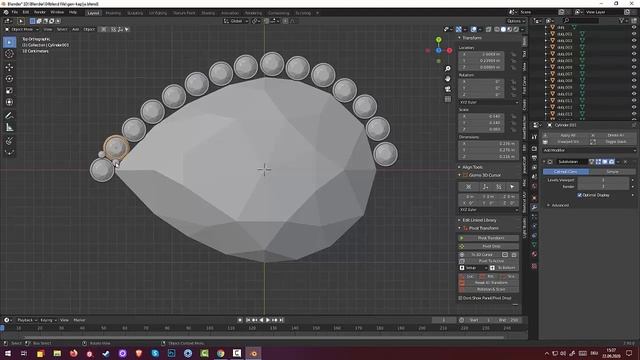
Task: Open Global transform orientation dropdown
Action: (236, 21)
